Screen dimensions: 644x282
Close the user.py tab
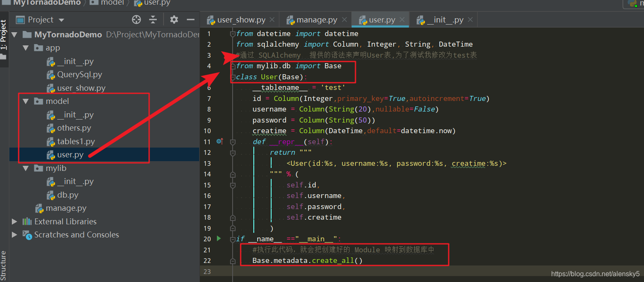click(402, 20)
